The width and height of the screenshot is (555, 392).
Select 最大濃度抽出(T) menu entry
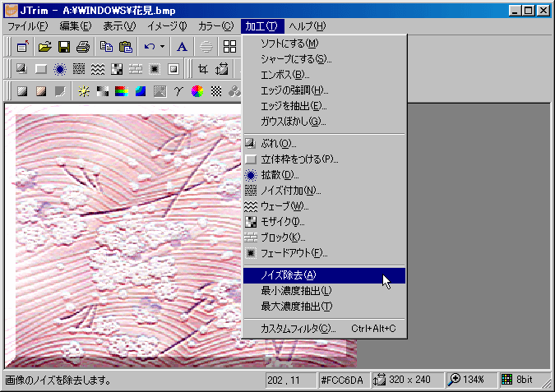click(x=324, y=307)
